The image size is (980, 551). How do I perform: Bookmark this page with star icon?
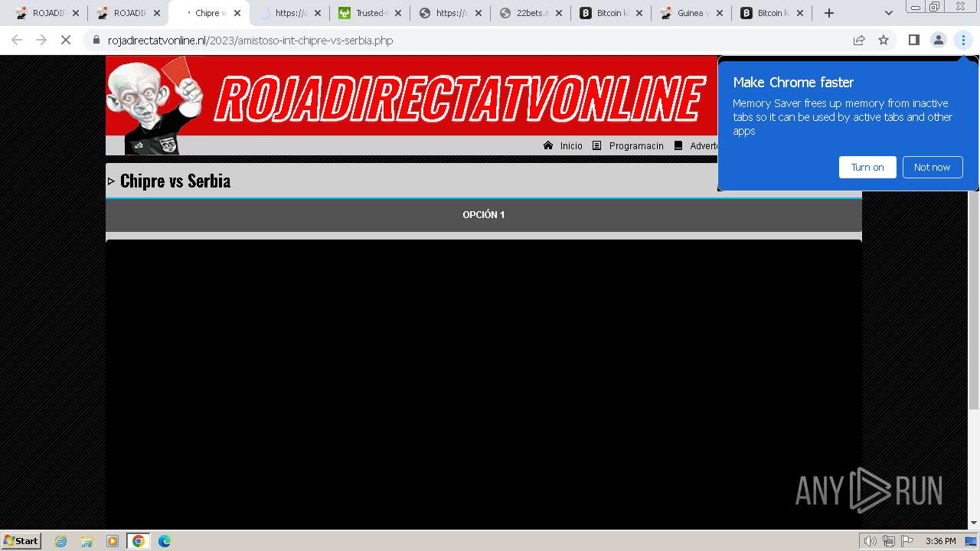click(884, 40)
